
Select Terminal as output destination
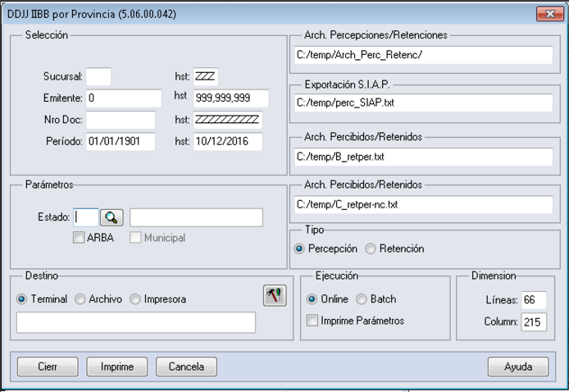(22, 299)
